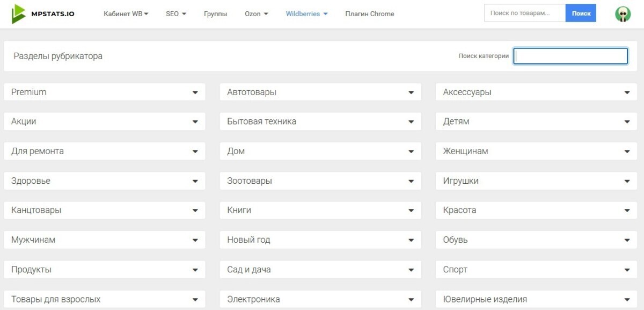Click the Поиск категории input field

pos(570,56)
